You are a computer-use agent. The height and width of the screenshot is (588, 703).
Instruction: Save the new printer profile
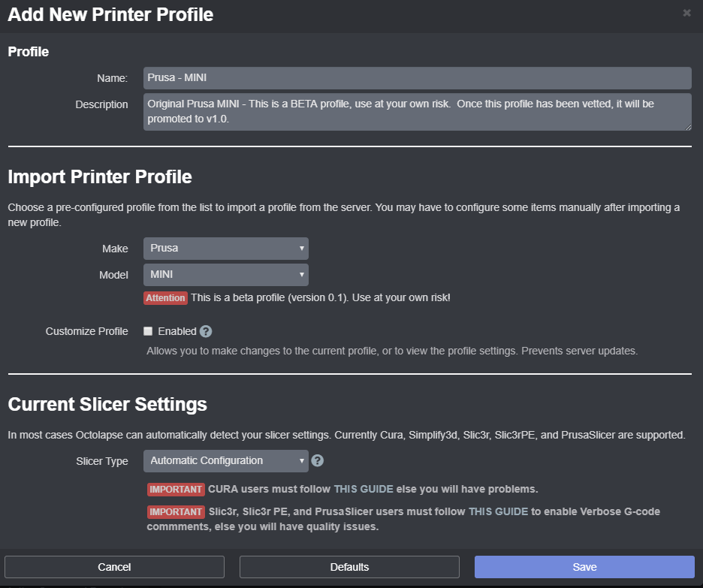[584, 567]
